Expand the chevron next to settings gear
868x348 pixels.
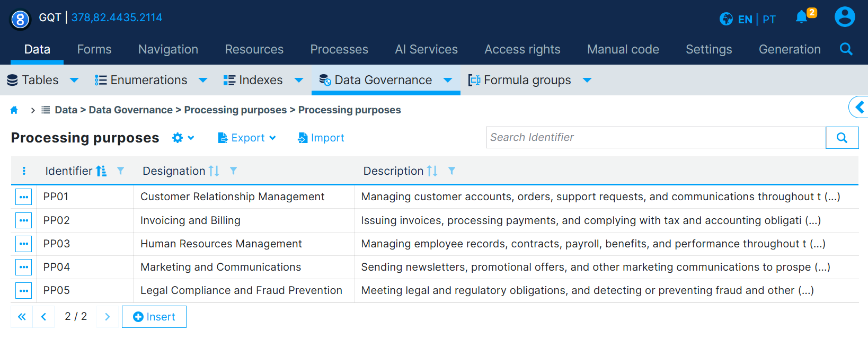pos(191,138)
